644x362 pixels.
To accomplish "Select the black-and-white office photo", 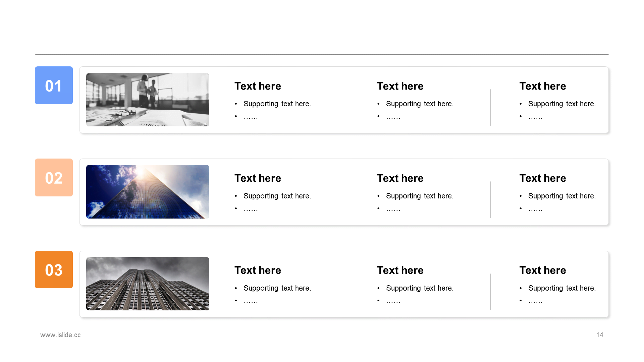I will tap(148, 100).
